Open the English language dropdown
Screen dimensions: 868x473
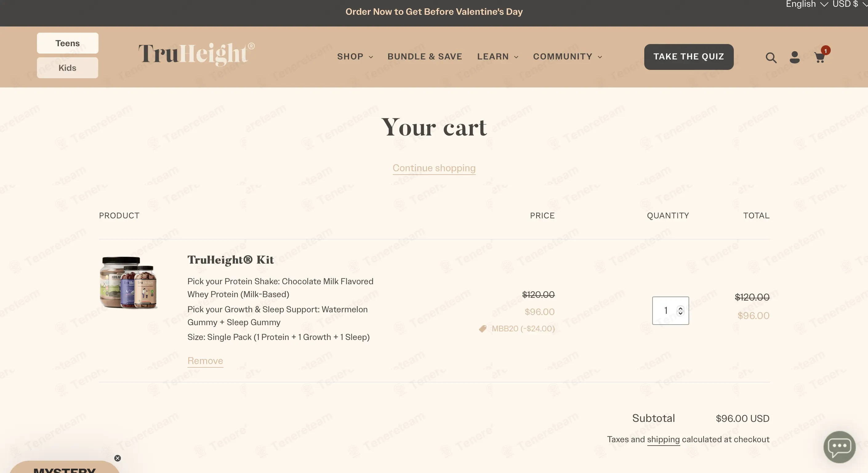point(806,4)
